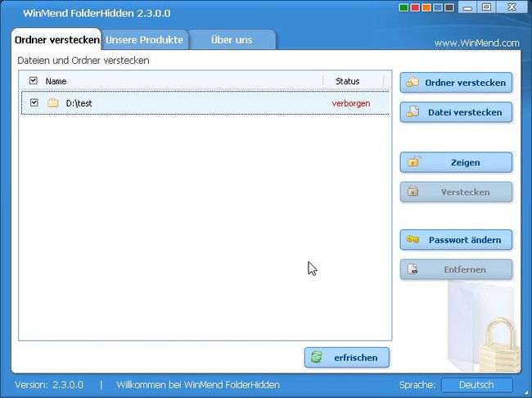Close the WinMend FolderHidden window
The height and width of the screenshot is (398, 532).
pyautogui.click(x=512, y=7)
